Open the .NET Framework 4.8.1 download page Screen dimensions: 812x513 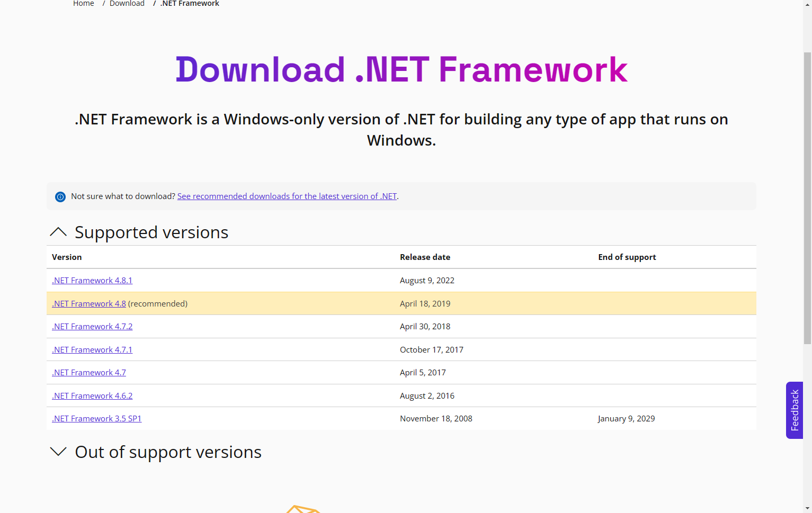point(92,280)
